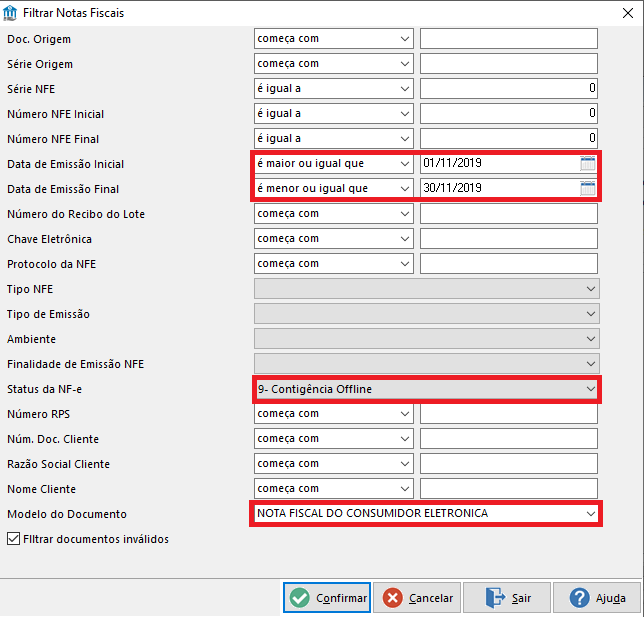
Task: Focus the Protocolo da NFE value field
Action: (x=508, y=264)
